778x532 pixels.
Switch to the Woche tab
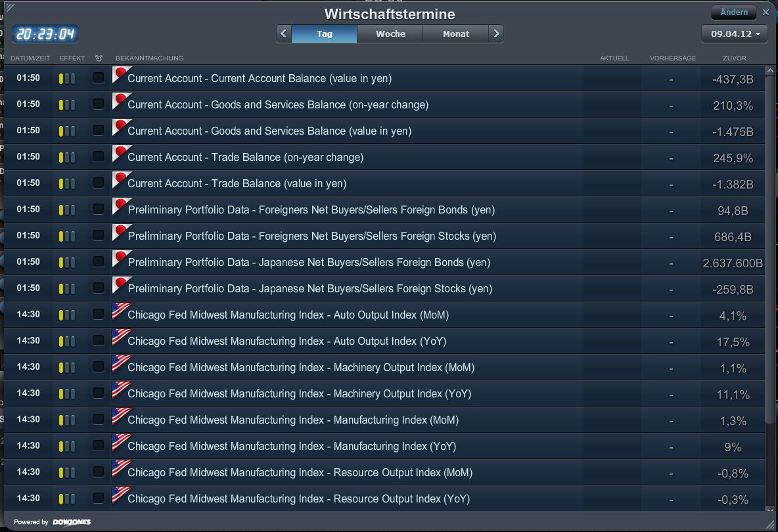[x=390, y=33]
